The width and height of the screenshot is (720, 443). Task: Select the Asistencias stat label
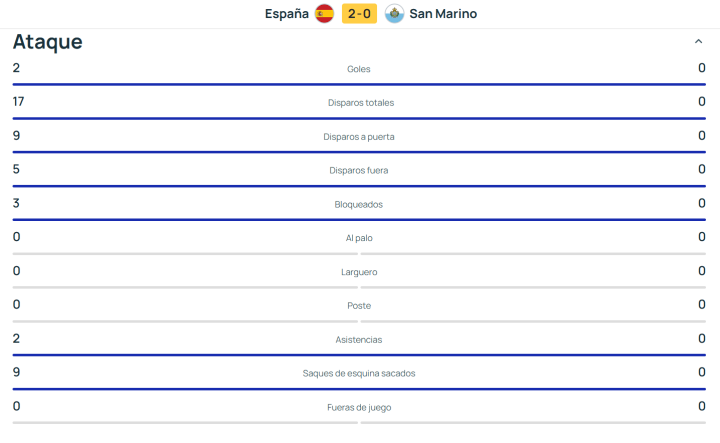point(359,340)
